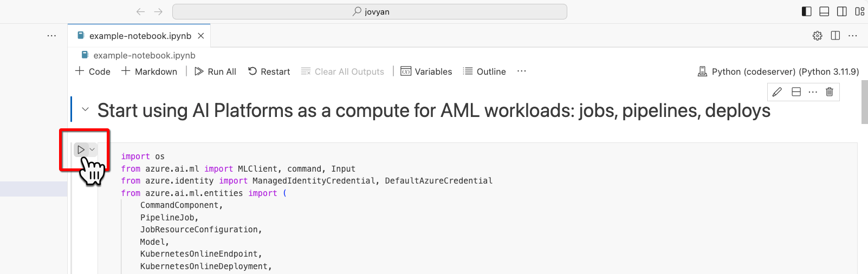Toggle primary side bar visibility
868x274 pixels.
coord(807,11)
